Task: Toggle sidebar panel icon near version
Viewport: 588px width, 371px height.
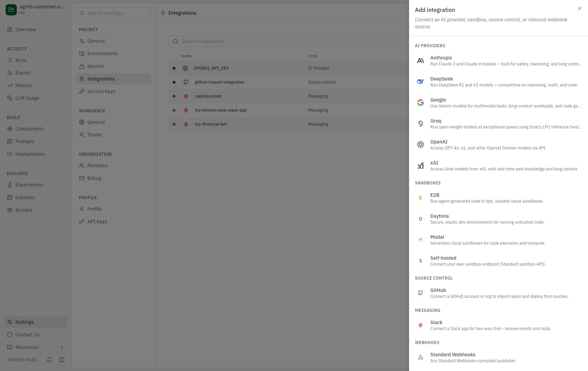Action: [x=62, y=360]
